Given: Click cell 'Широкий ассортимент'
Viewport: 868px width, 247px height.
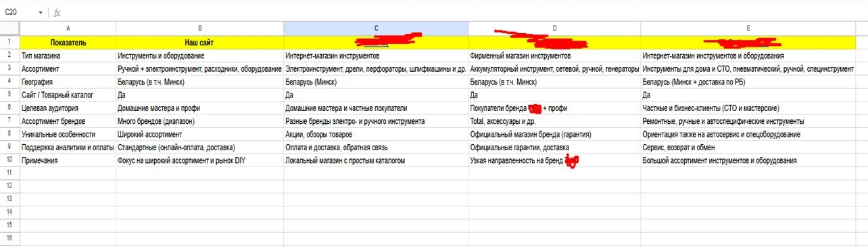Looking at the screenshot, I should point(199,135).
